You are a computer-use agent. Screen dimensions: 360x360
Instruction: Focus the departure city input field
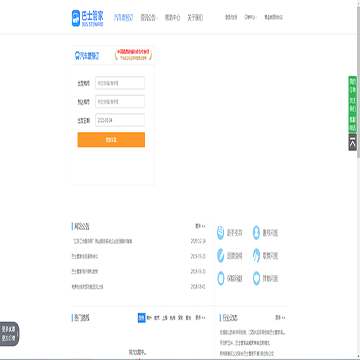[x=120, y=83]
